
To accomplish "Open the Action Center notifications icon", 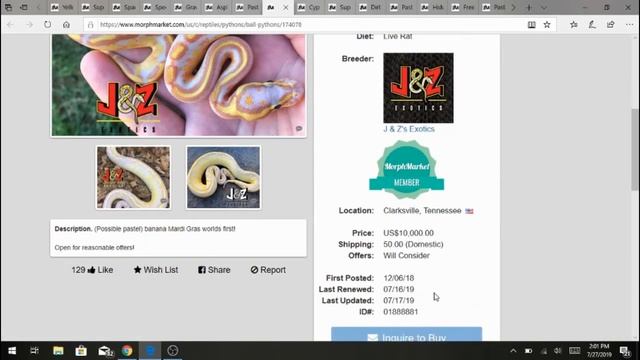I will [624, 351].
